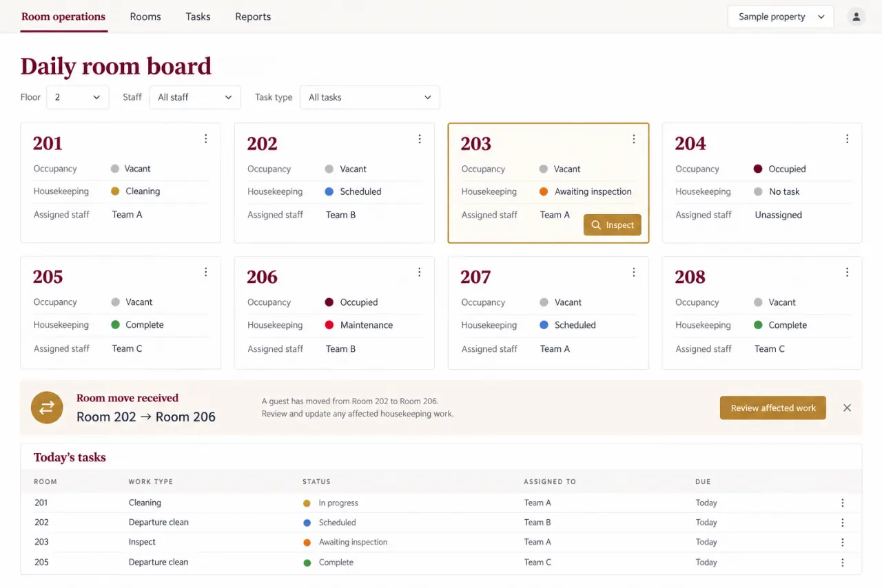Click 'Unassigned' staff on room 204
Viewport: 882px width, 588px height.
pyautogui.click(x=778, y=215)
